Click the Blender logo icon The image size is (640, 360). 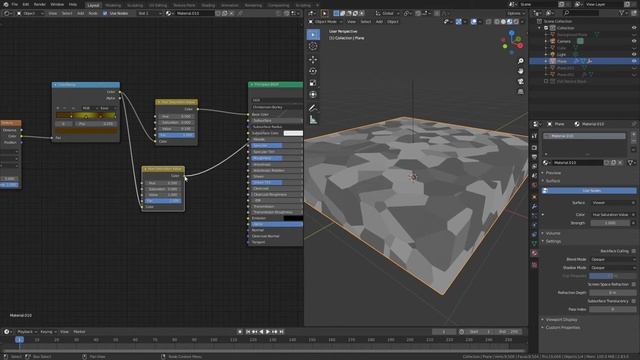click(x=5, y=4)
